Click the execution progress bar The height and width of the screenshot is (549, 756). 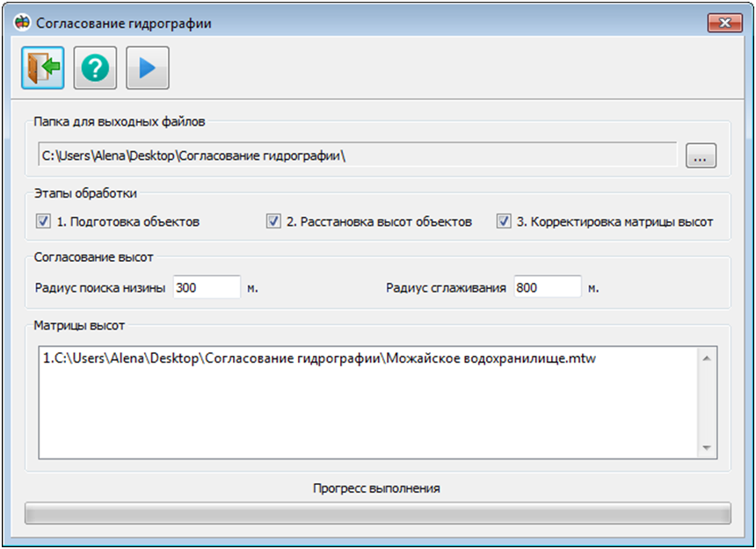(377, 513)
